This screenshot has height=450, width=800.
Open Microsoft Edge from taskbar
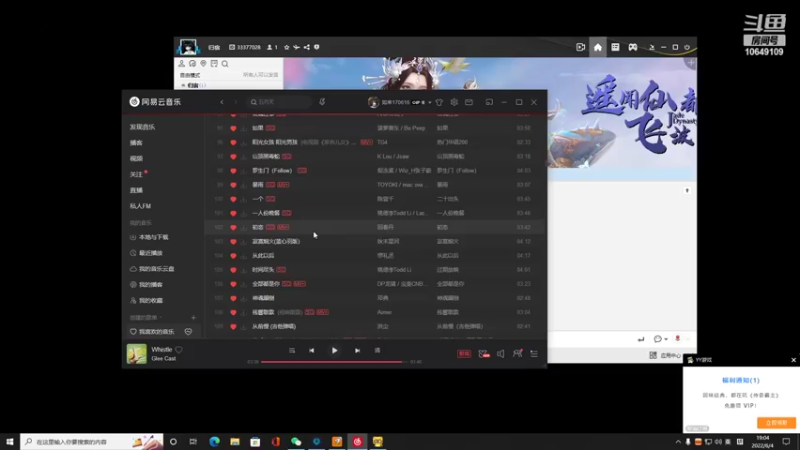(214, 441)
